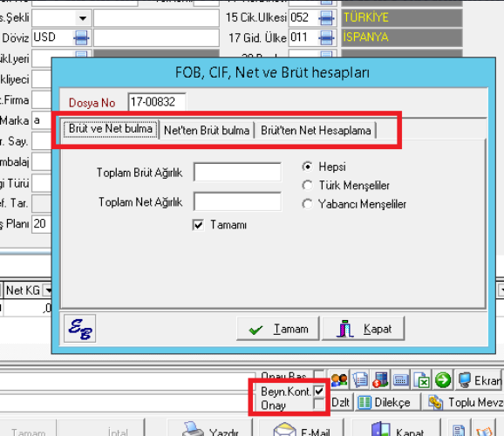Click the EB logo button
The width and height of the screenshot is (504, 436).
pos(79,329)
